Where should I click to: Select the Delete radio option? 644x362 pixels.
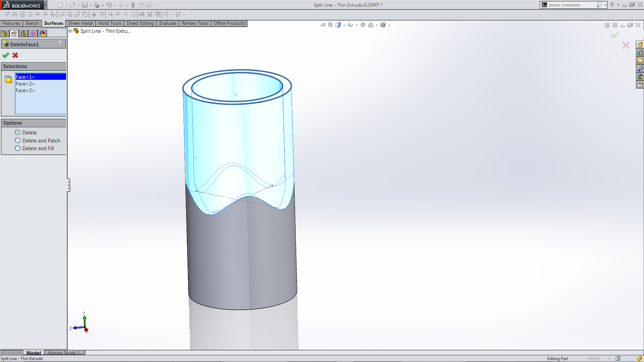18,133
